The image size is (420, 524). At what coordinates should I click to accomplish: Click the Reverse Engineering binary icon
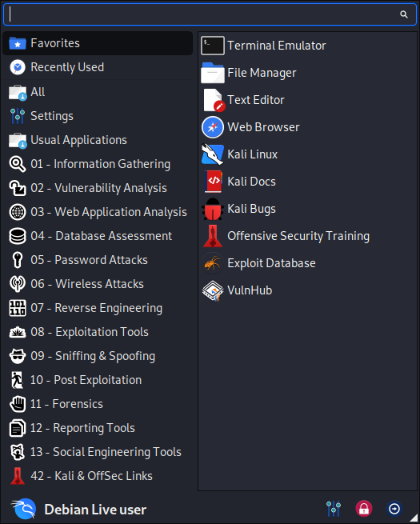[x=18, y=308]
